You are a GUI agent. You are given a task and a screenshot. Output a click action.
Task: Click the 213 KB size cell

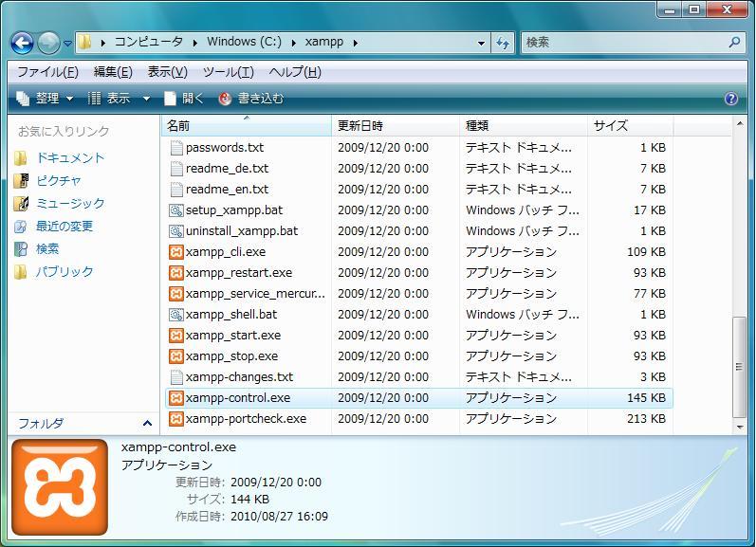[646, 419]
